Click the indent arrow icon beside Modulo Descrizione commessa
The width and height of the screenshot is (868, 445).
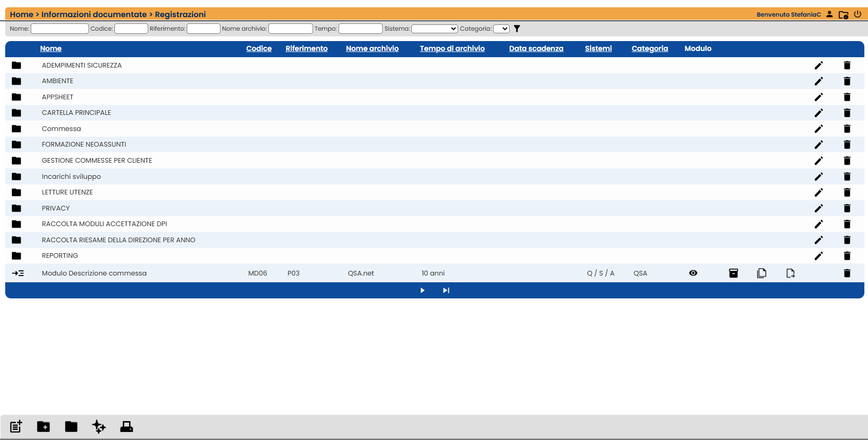click(x=18, y=273)
